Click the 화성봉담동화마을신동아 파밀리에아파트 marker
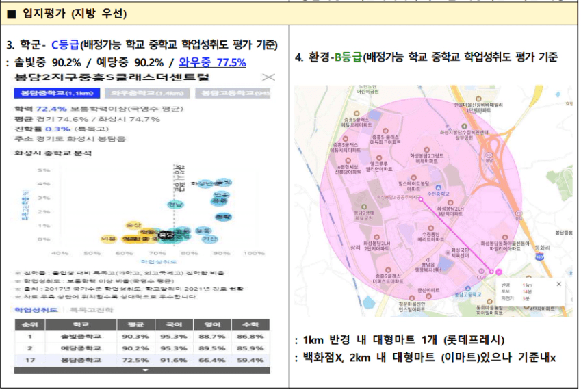 coord(504,237)
